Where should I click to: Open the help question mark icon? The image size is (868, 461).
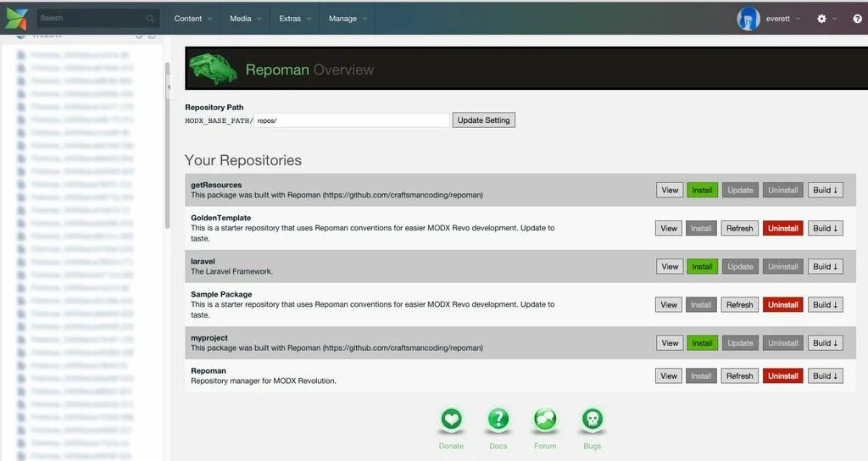coord(858,19)
